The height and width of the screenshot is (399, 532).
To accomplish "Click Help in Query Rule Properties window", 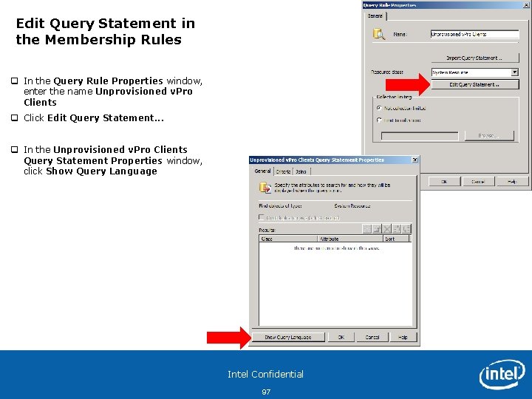I will coord(512,182).
